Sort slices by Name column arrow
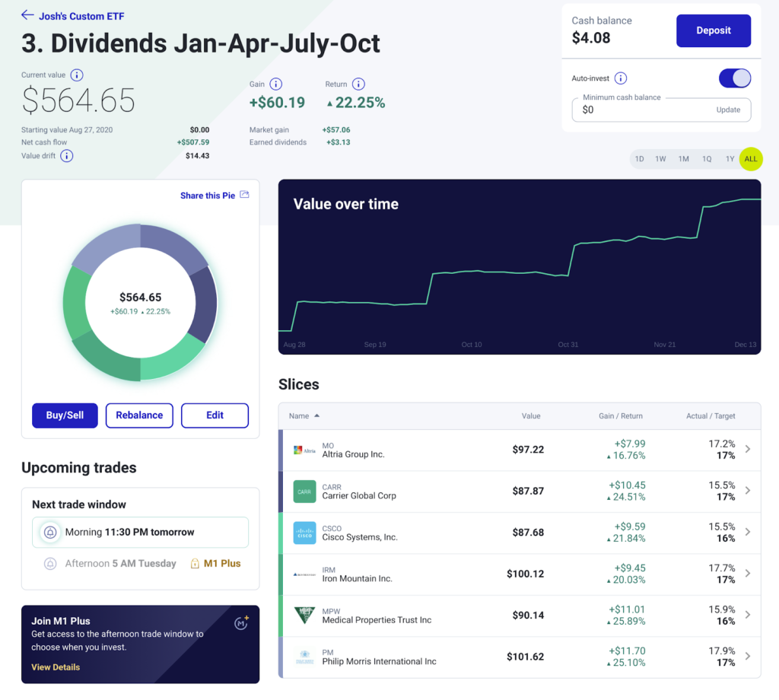 pyautogui.click(x=316, y=416)
